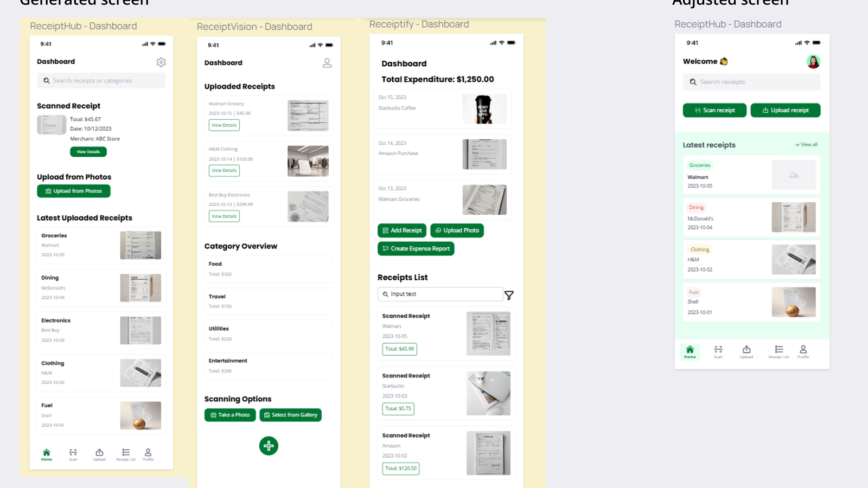
Task: Select Scan tab in adjusted screen bottom bar
Action: [x=718, y=352]
